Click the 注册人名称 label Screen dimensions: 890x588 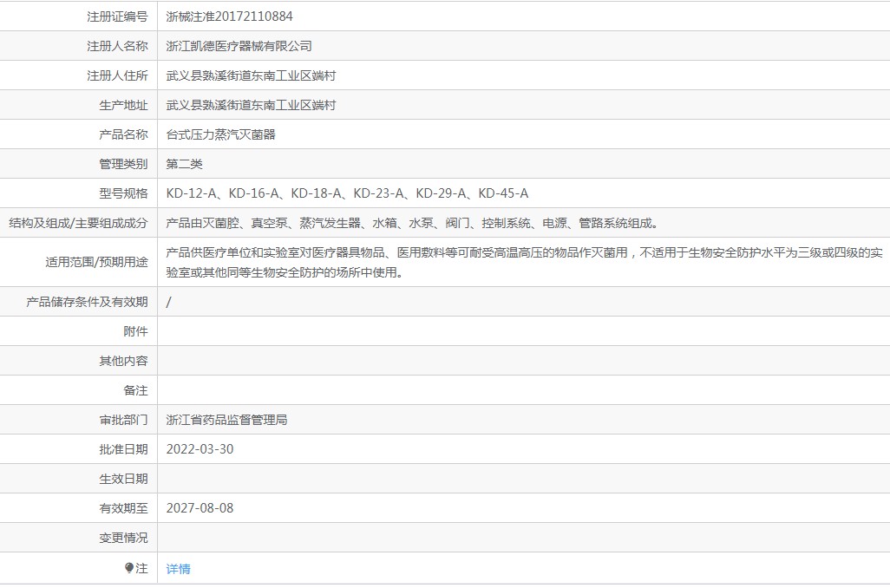pyautogui.click(x=117, y=46)
